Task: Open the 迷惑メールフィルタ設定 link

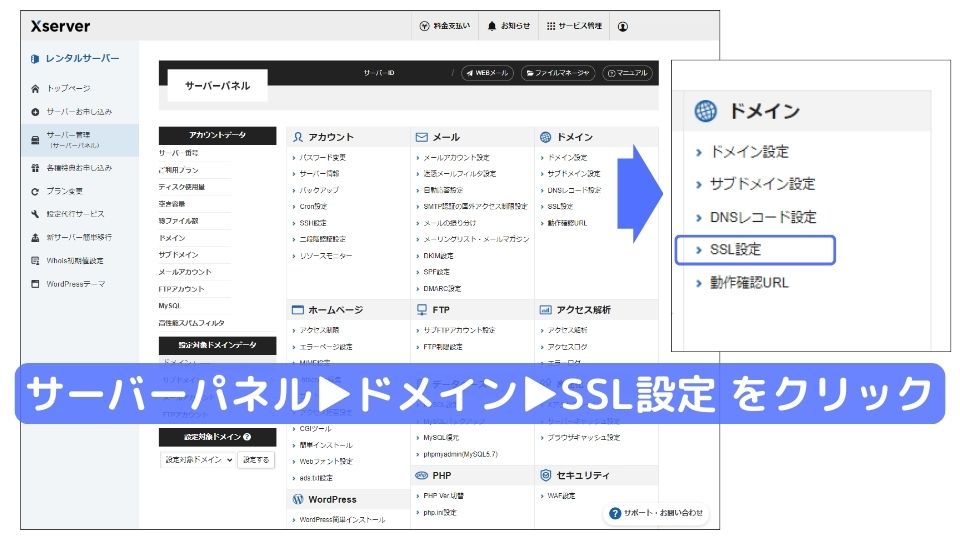Action: pos(459,174)
